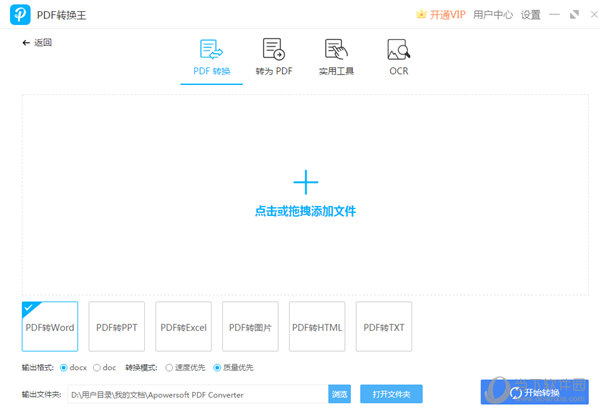This screenshot has width=600, height=417.
Task: Close the PDF转换王 window
Action: pyautogui.click(x=594, y=15)
